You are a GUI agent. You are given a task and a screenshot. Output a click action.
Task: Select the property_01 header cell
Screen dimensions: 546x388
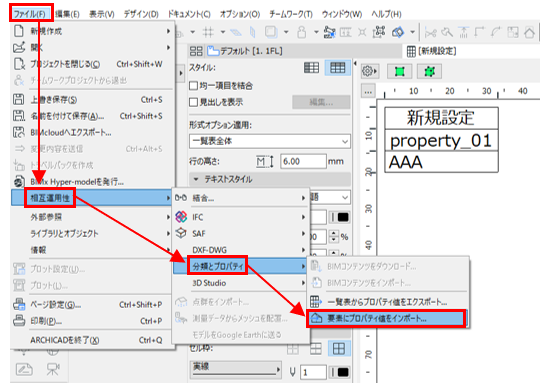tap(441, 141)
